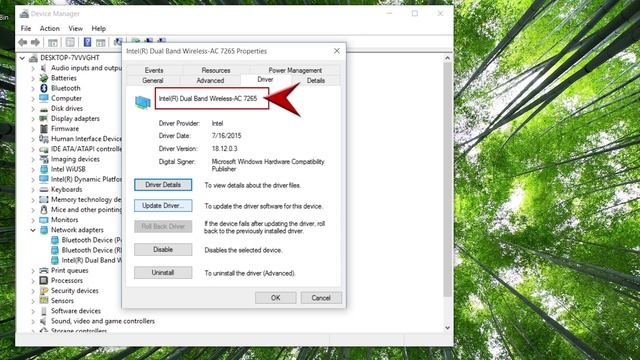
Task: Open the View menu
Action: (x=75, y=28)
